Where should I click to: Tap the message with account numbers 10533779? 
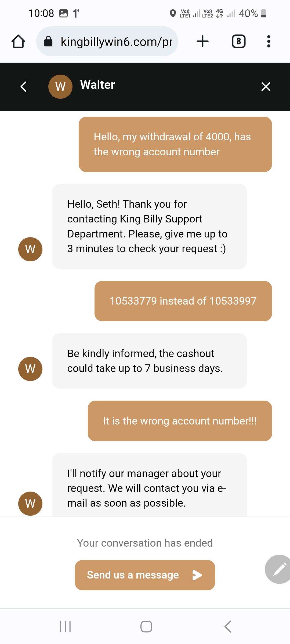183,301
